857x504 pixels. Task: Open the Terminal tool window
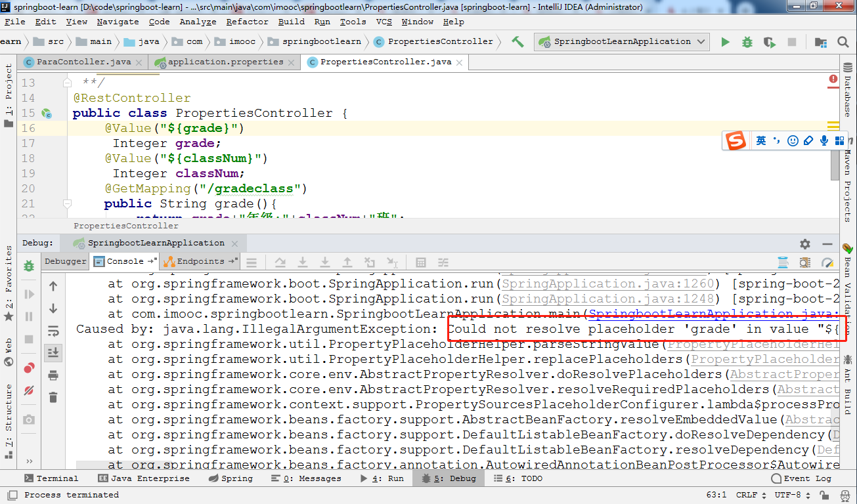51,478
